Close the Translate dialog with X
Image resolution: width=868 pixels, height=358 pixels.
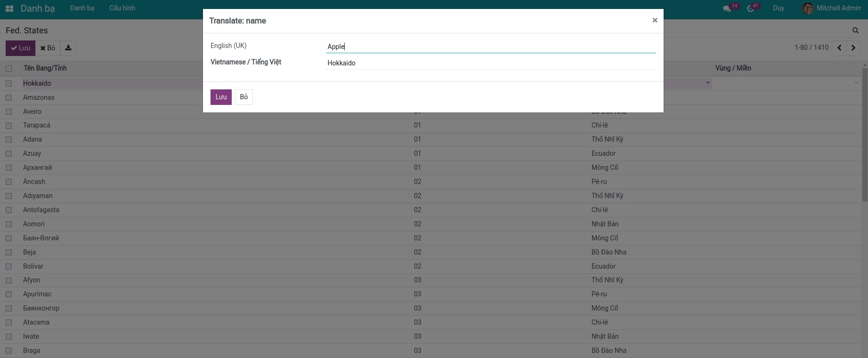tap(655, 20)
